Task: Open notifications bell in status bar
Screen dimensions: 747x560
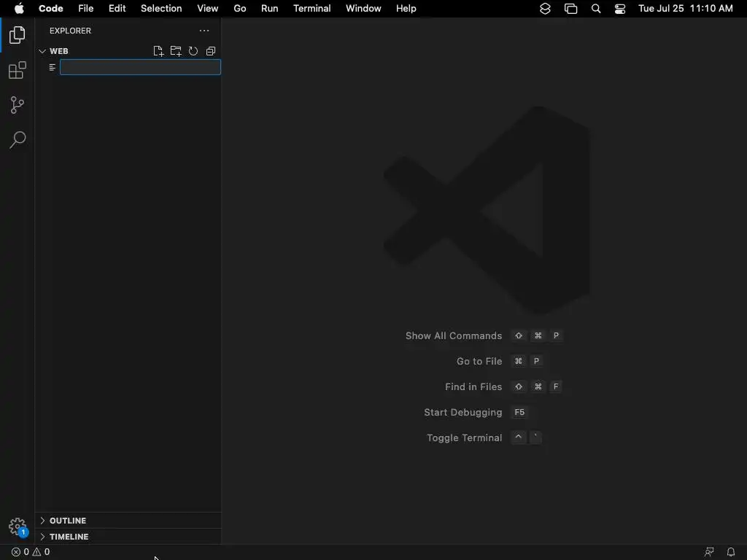Action: (x=731, y=552)
